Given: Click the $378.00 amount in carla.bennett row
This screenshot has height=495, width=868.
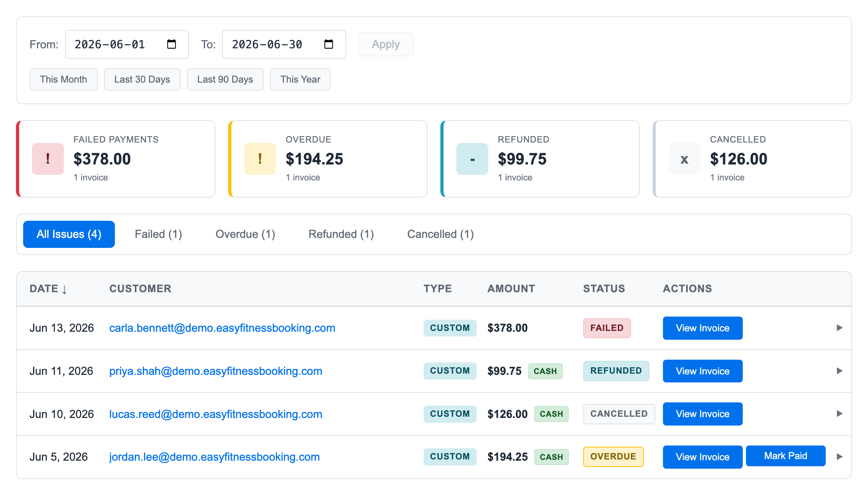Looking at the screenshot, I should [x=507, y=328].
